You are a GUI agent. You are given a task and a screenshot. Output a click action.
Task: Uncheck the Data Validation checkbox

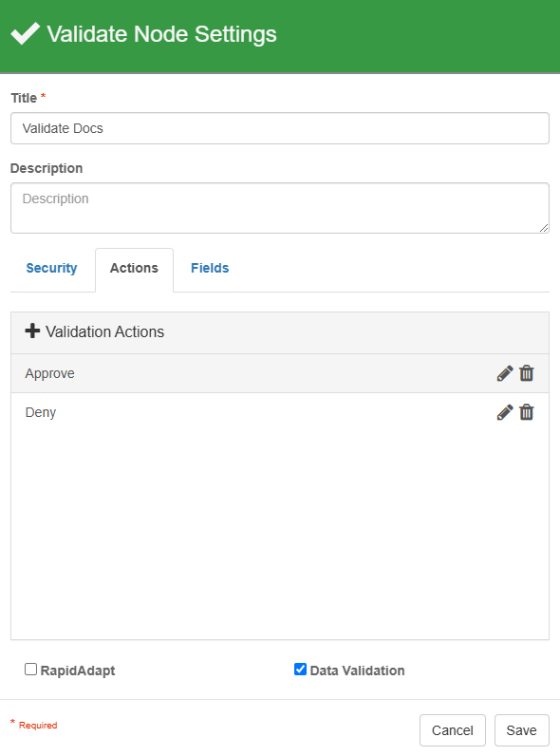300,670
